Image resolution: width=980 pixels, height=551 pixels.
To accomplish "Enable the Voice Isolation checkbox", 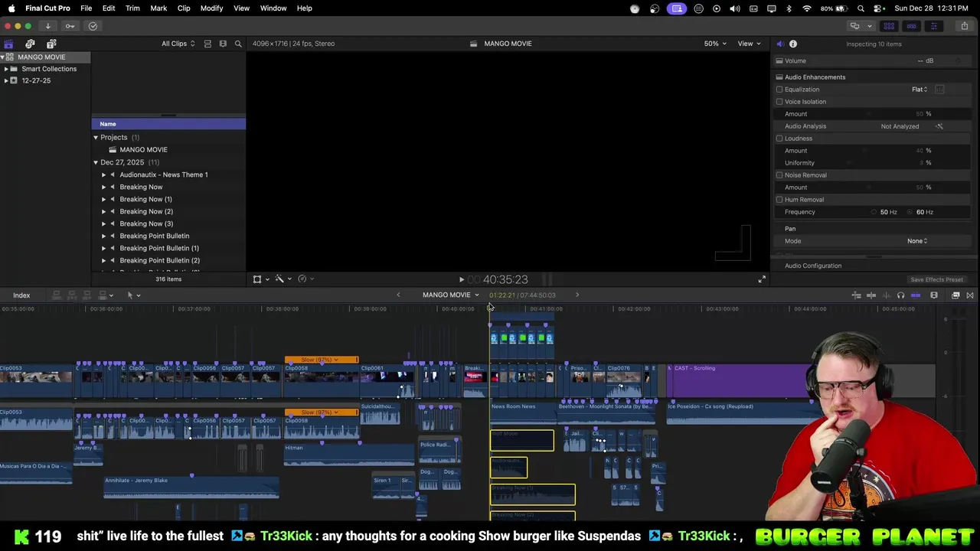I will point(779,102).
